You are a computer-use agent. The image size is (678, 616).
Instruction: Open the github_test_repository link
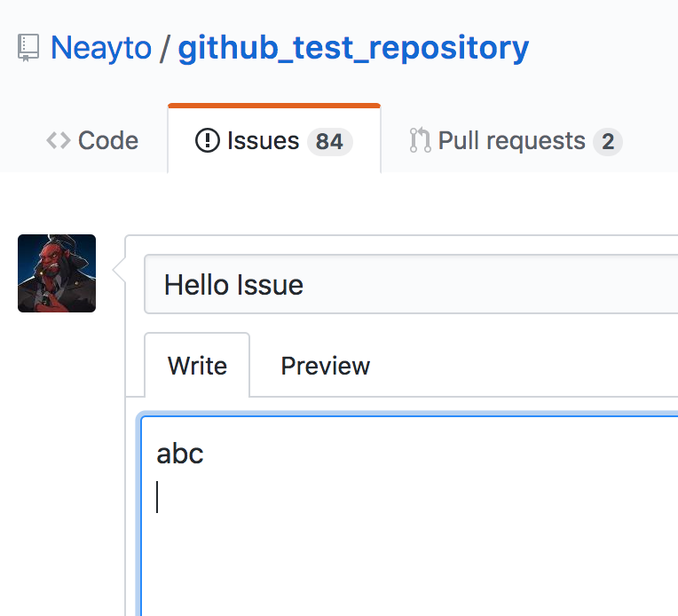point(353,48)
